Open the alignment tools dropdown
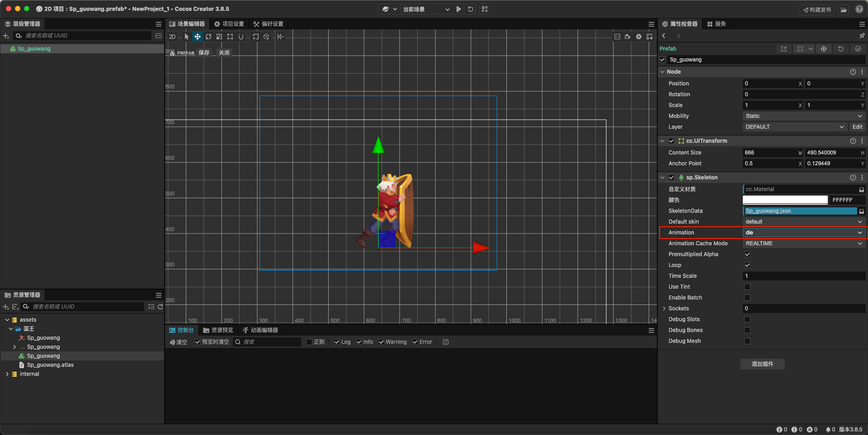868x435 pixels. [281, 37]
